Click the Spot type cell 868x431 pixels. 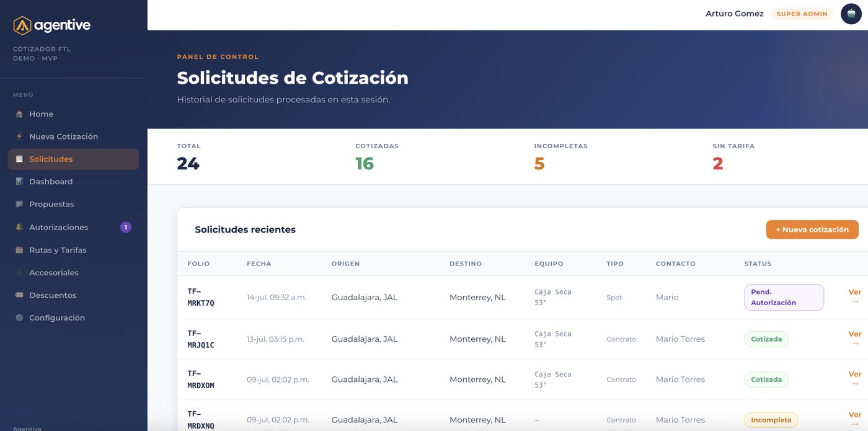tap(614, 298)
